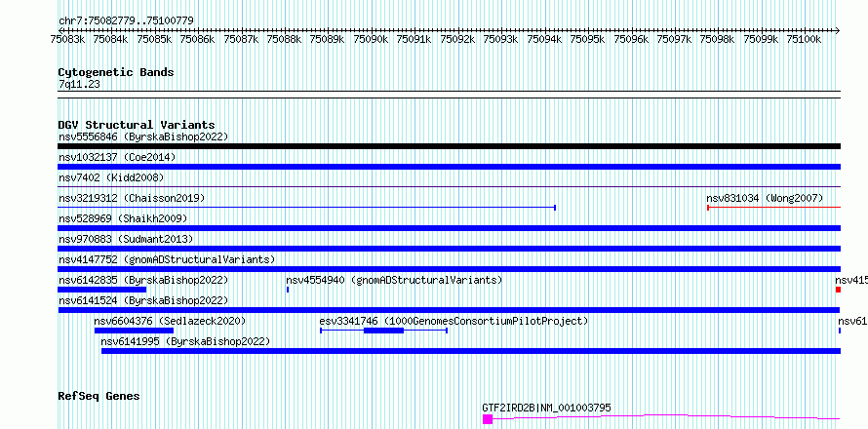Click the 75100k ruler tick label

click(x=805, y=39)
